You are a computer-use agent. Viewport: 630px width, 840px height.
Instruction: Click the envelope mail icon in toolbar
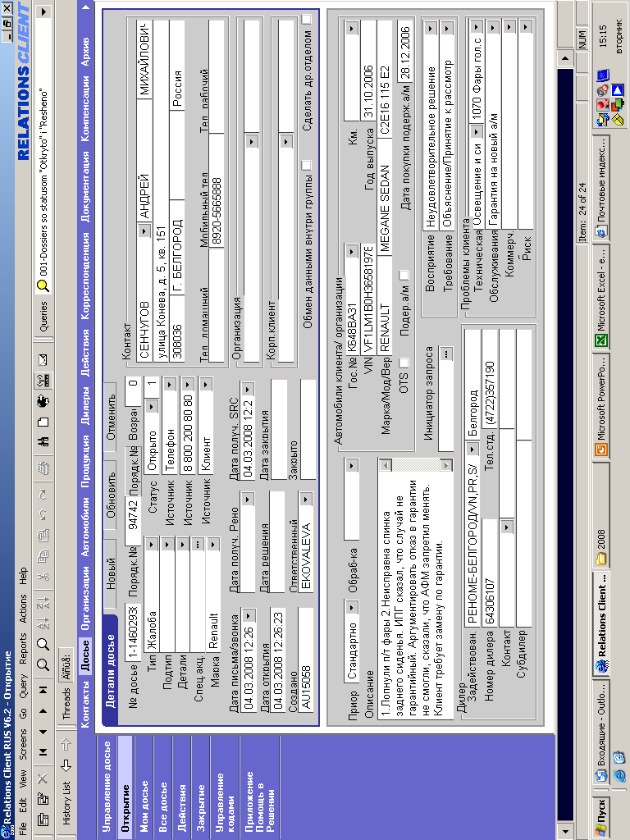point(43,359)
